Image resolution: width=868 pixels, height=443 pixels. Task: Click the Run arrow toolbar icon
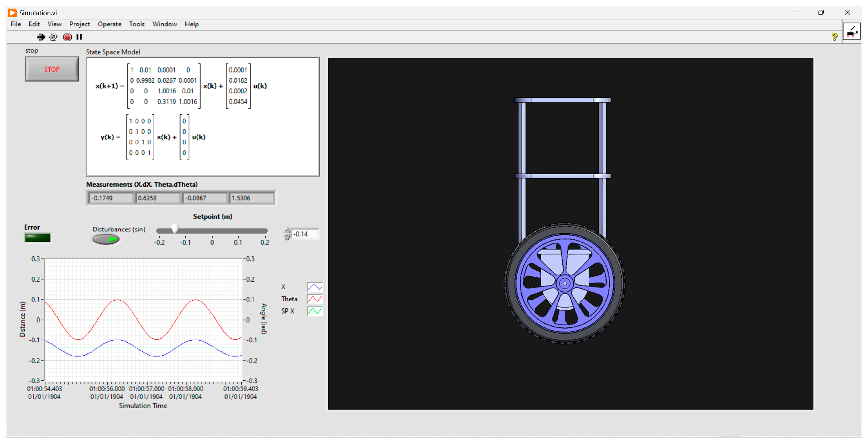pyautogui.click(x=41, y=37)
